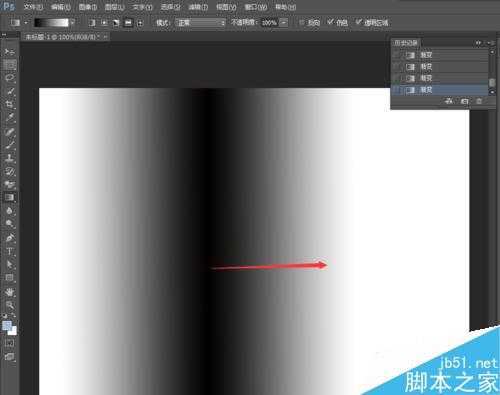
Task: Click the background color swatch
Action: (13, 331)
